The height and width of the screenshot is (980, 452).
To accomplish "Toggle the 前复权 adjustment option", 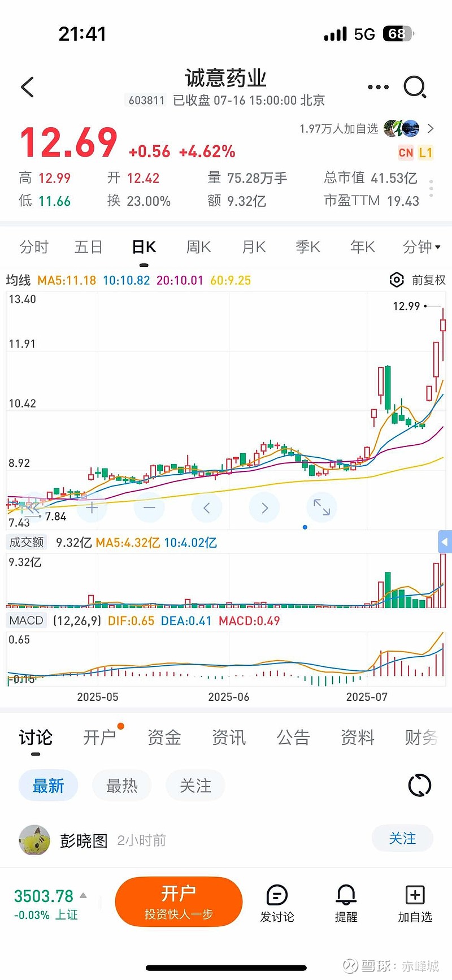I will pyautogui.click(x=428, y=280).
